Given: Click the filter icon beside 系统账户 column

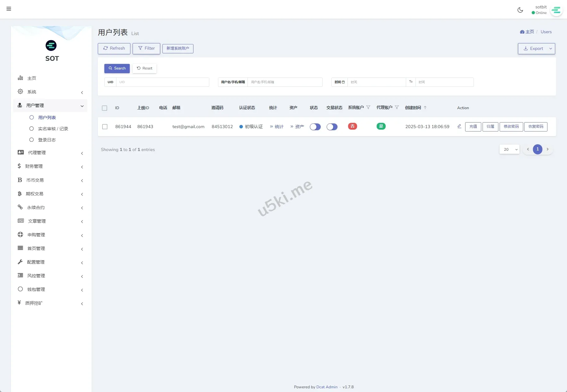Looking at the screenshot, I should pyautogui.click(x=368, y=108).
